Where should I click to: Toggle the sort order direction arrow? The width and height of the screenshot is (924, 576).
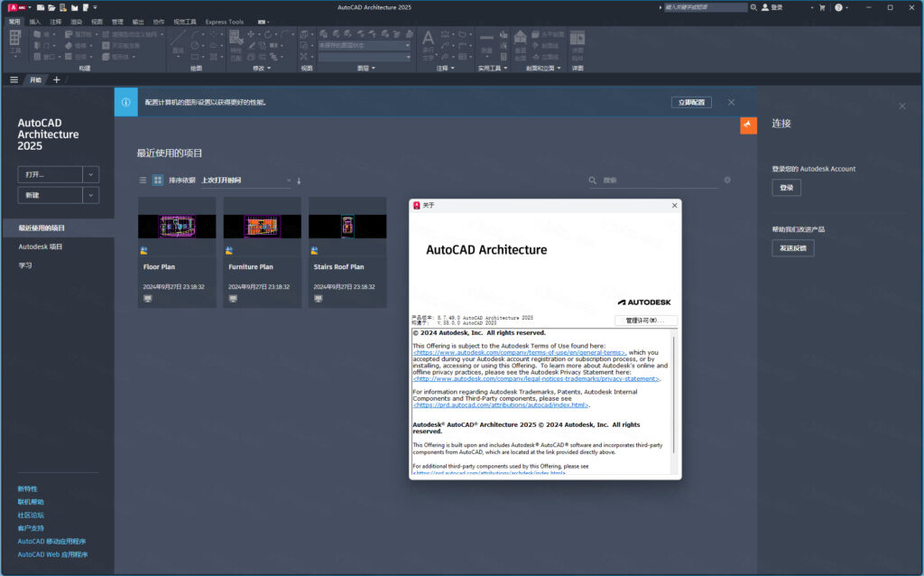coord(299,181)
